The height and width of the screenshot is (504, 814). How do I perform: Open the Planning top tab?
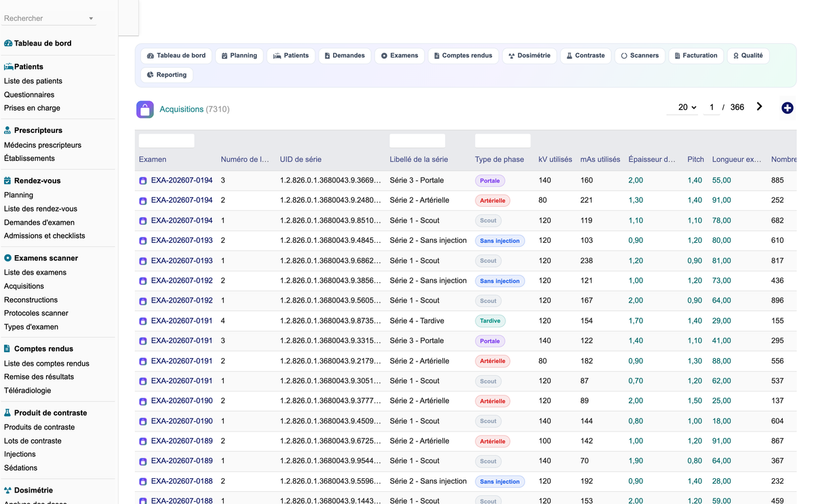(239, 56)
